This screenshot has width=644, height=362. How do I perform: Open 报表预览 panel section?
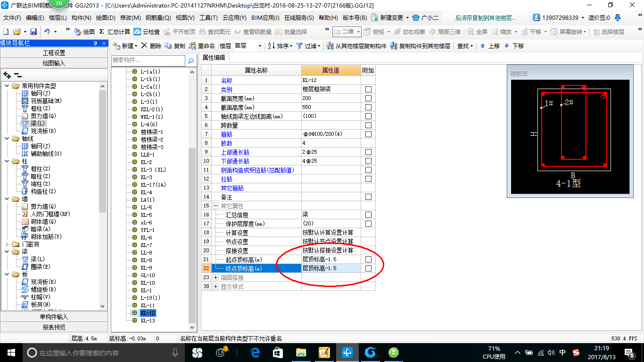(54, 327)
